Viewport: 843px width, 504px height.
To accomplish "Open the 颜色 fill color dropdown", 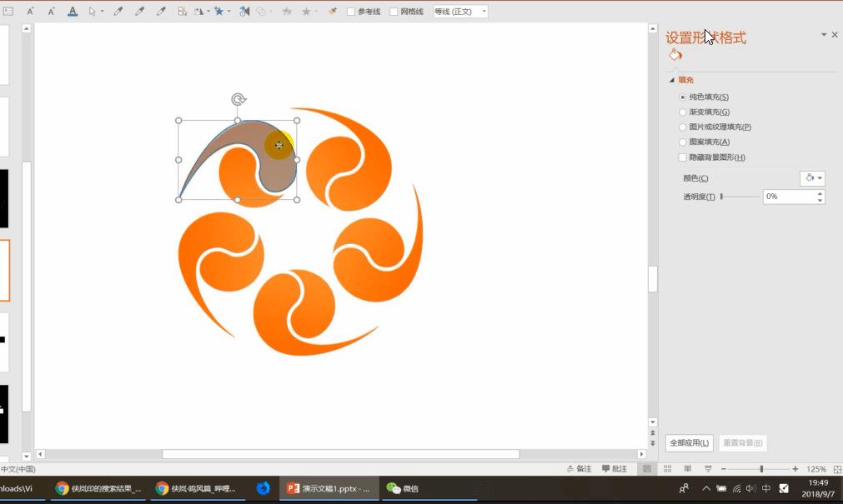I will point(812,178).
